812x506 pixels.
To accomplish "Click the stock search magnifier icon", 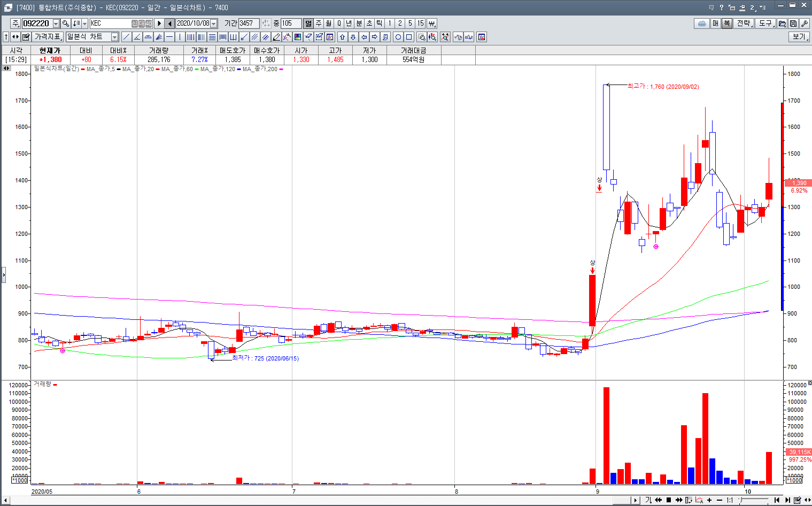I will (x=66, y=24).
